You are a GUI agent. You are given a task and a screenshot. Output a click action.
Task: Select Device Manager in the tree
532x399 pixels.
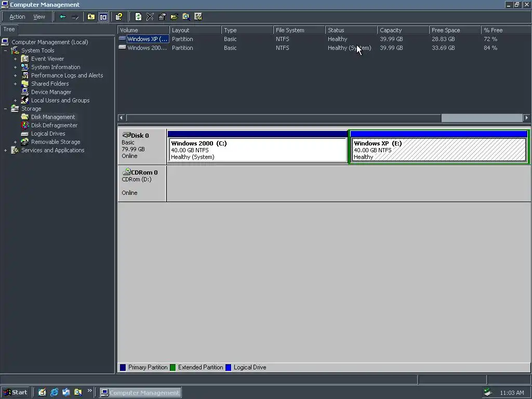pos(51,92)
